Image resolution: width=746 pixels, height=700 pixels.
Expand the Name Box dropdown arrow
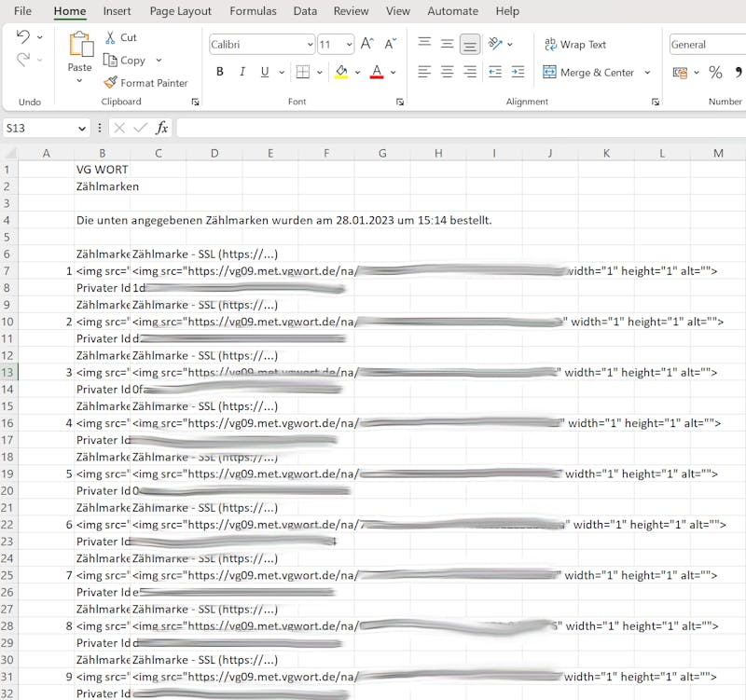point(82,129)
